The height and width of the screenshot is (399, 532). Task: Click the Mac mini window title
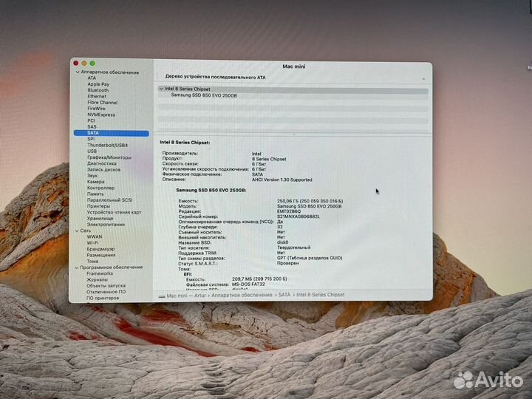294,66
